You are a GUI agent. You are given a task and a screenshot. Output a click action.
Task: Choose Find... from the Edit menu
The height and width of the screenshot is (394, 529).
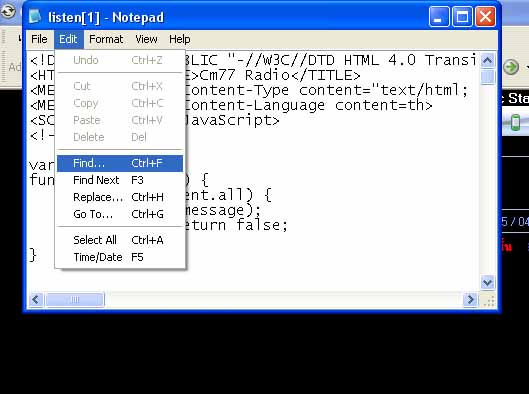click(x=120, y=163)
